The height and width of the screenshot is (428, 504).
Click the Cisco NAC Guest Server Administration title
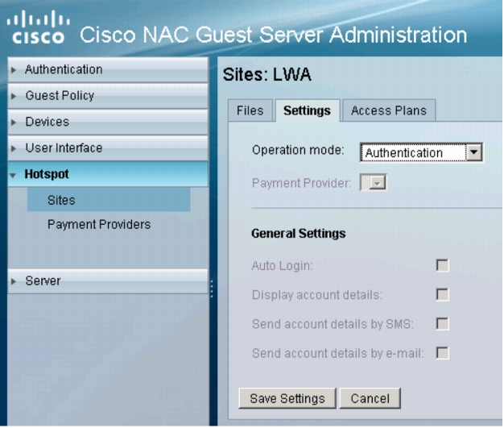pos(274,35)
